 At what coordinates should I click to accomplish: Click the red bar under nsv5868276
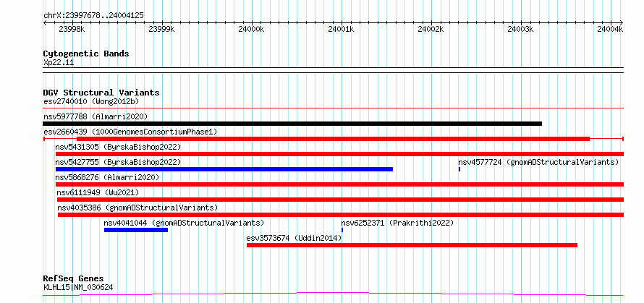(x=339, y=184)
